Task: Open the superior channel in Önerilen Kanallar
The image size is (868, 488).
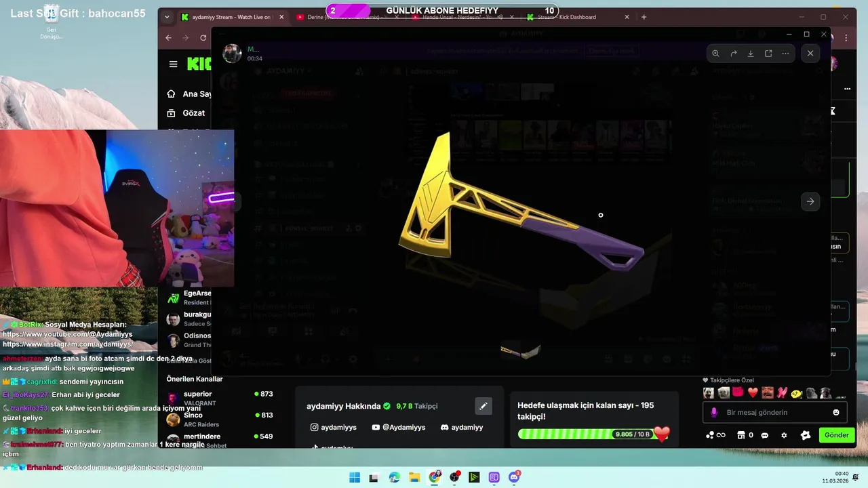Action: pos(220,398)
